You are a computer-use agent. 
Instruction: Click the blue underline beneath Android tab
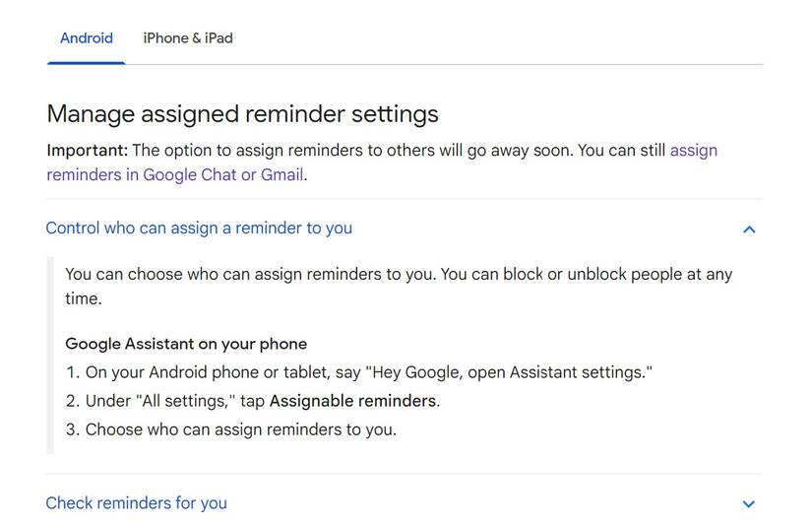pyautogui.click(x=87, y=63)
